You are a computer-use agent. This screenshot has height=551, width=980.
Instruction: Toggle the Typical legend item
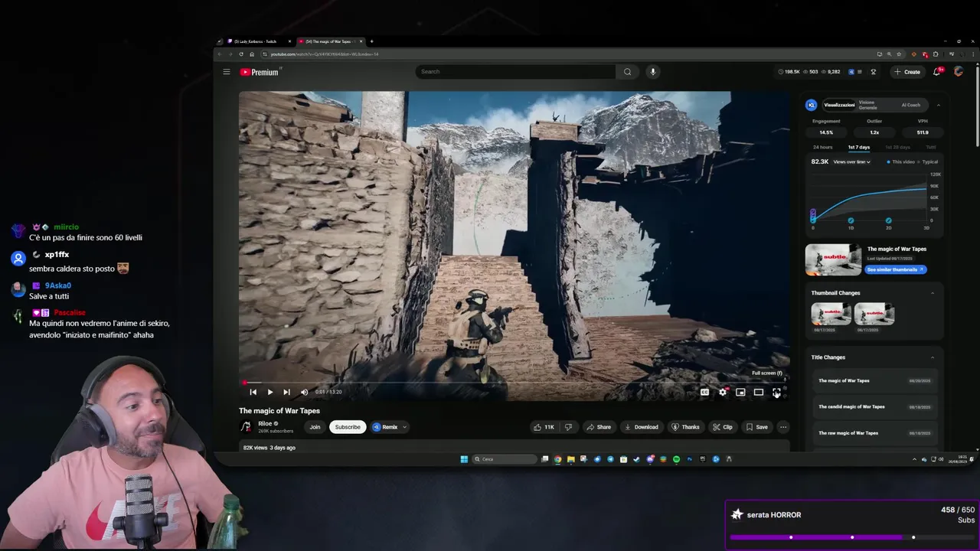(x=928, y=161)
